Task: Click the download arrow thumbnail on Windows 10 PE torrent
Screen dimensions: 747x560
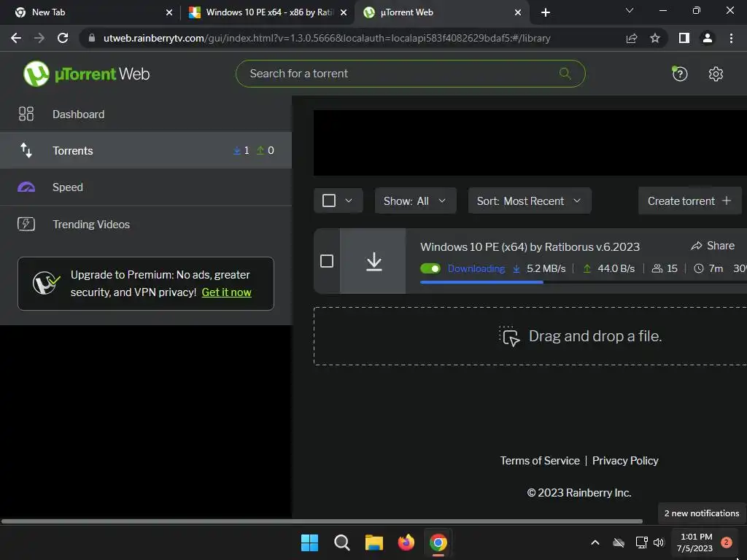Action: [373, 261]
